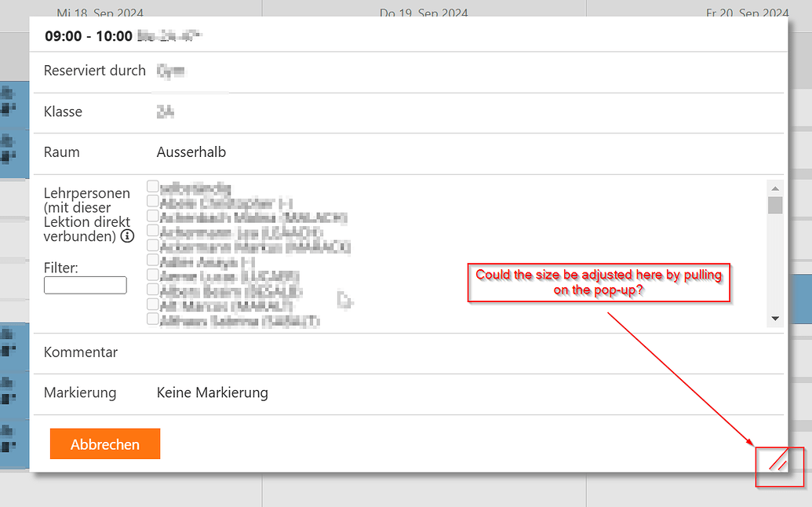812x507 pixels.
Task: Click the Ausserhalb room value
Action: (x=191, y=152)
